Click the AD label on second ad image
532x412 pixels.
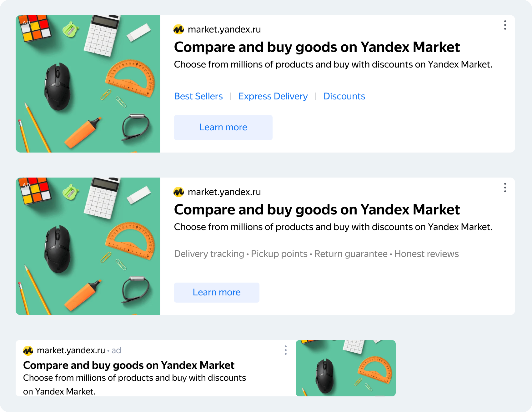(x=26, y=185)
